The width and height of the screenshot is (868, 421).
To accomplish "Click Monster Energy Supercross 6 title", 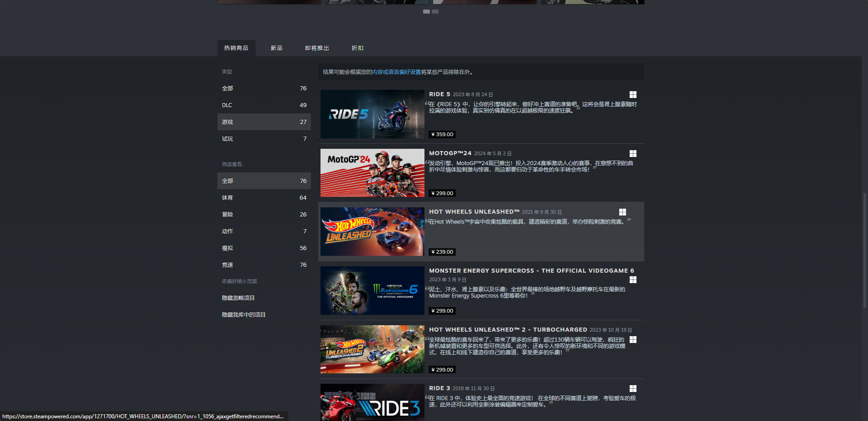I will [532, 271].
